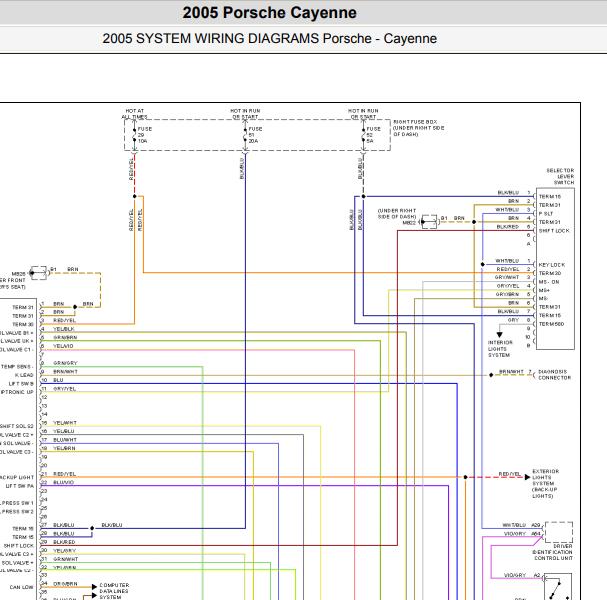Click the "FUSE 51 20A" label
The image size is (607, 600).
(255, 135)
